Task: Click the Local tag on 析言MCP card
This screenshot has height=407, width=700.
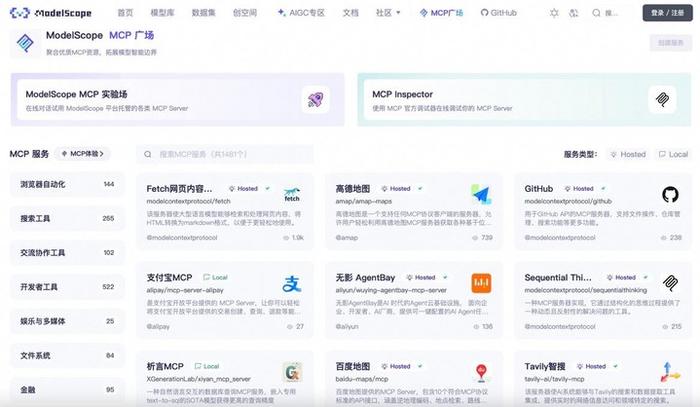Action: [x=207, y=366]
